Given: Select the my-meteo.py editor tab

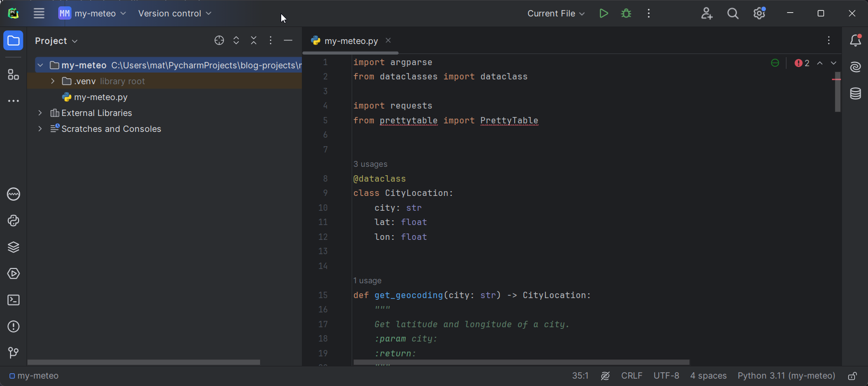Looking at the screenshot, I should (x=351, y=41).
